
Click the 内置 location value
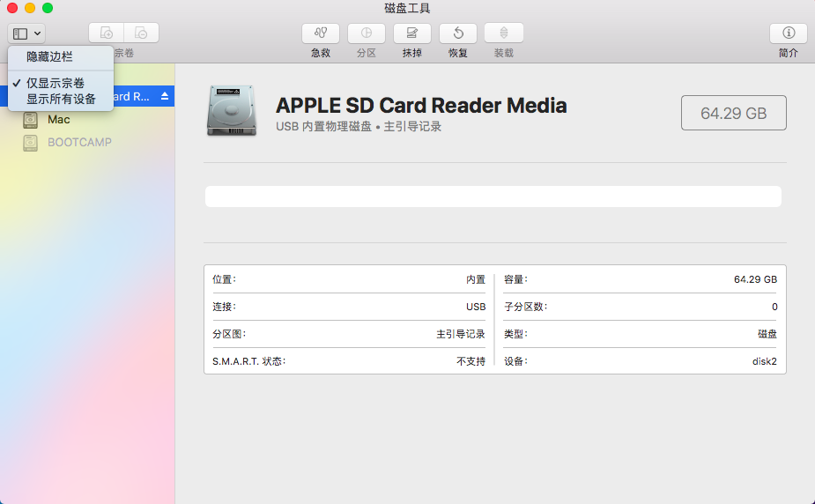point(476,279)
